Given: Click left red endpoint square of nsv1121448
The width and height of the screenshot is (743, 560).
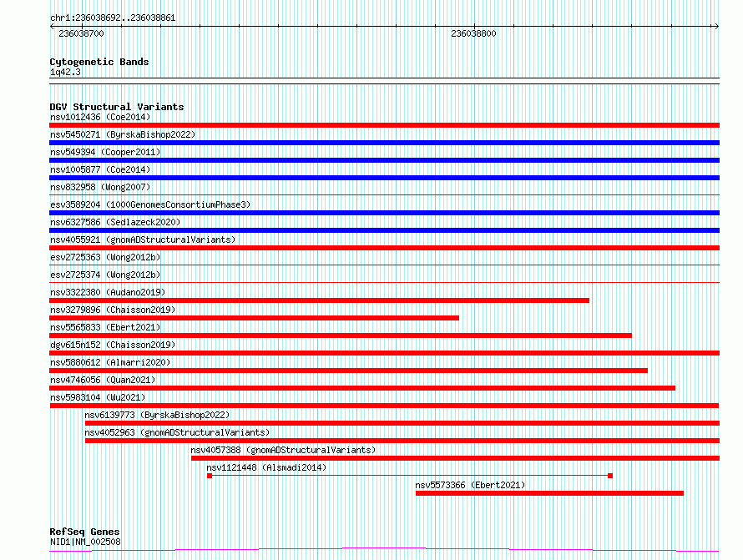Looking at the screenshot, I should 210,476.
